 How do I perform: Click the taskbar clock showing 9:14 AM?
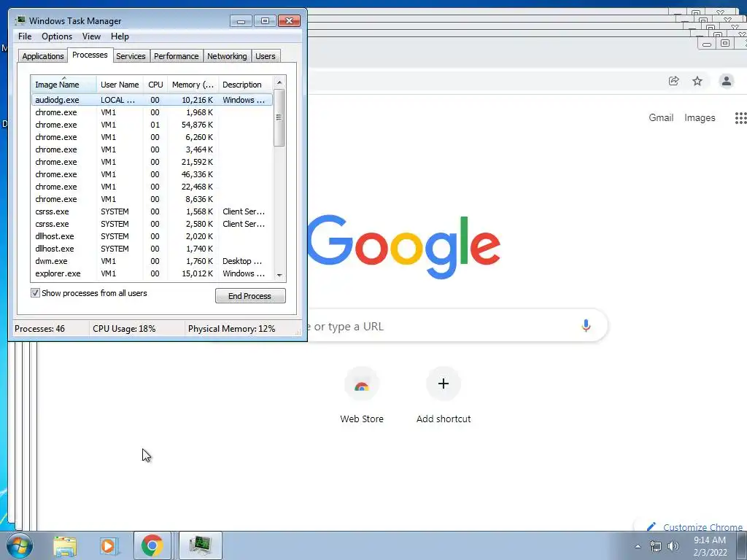click(x=710, y=546)
